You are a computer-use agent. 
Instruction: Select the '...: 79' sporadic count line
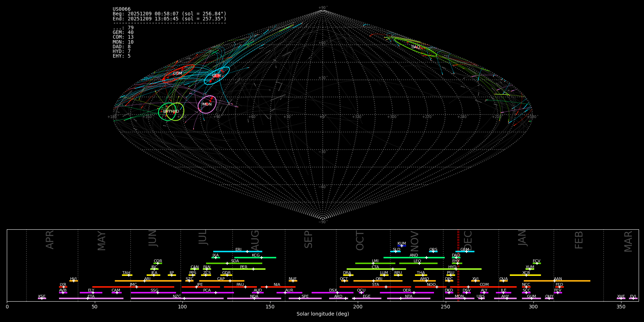123,28
